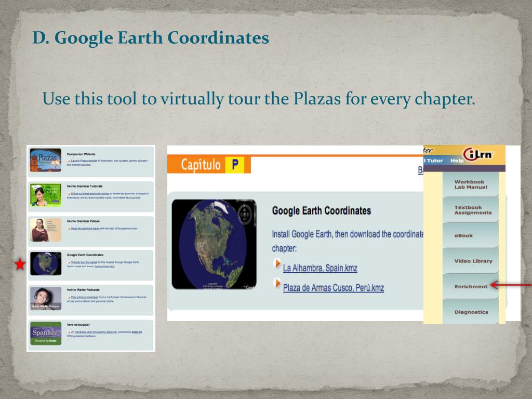Click the Help menu item
This screenshot has height=399, width=532.
pos(457,161)
